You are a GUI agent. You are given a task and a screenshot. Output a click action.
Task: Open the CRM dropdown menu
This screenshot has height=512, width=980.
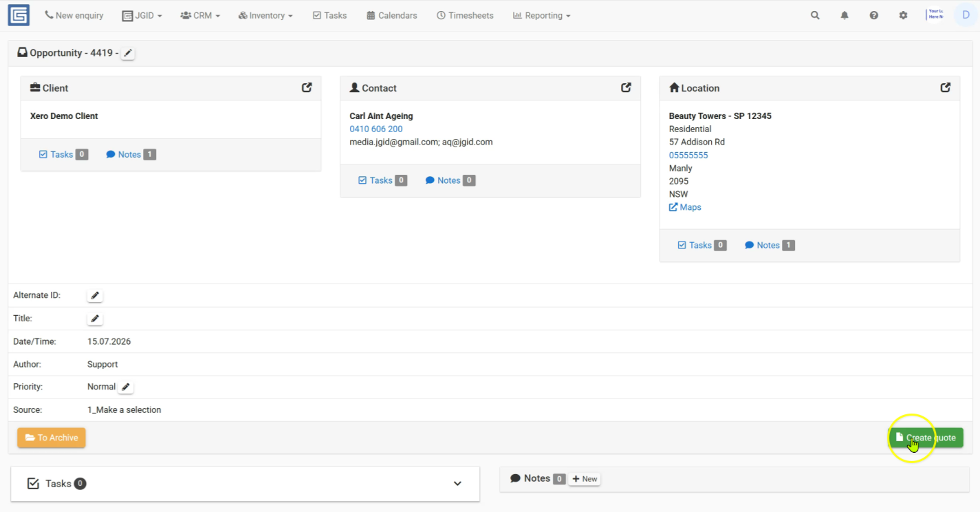pyautogui.click(x=200, y=15)
